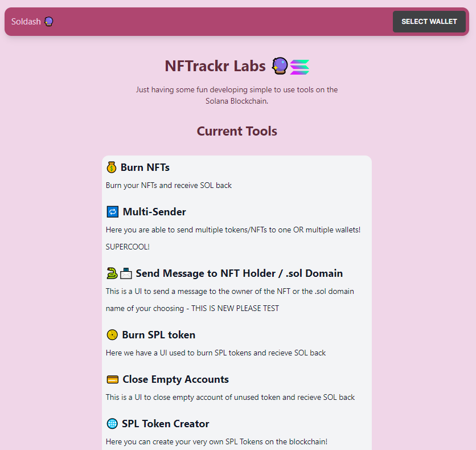476x450 pixels.
Task: Click 'This is a UI to close empty account' description
Action: (x=230, y=397)
